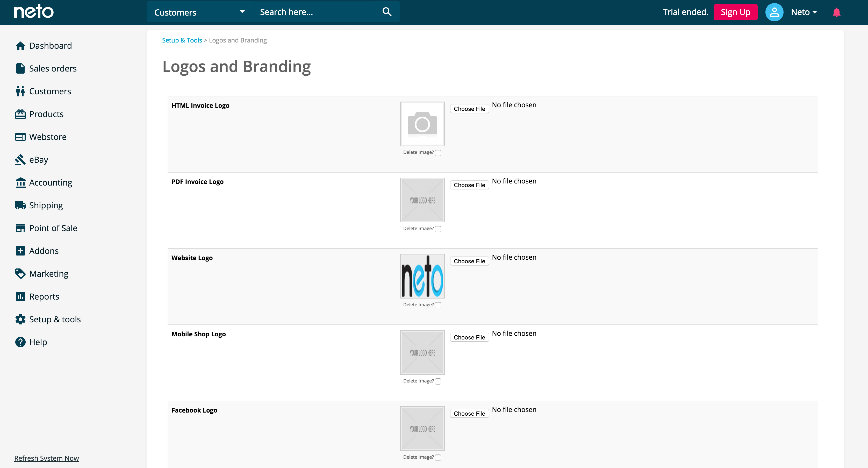
Task: Choose File for Mobile Shop Logo
Action: [x=469, y=337]
